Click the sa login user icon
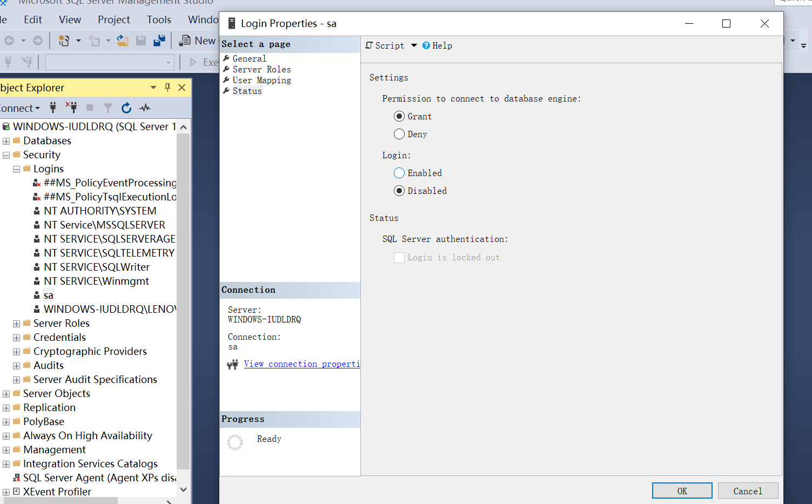812x504 pixels. 37,295
